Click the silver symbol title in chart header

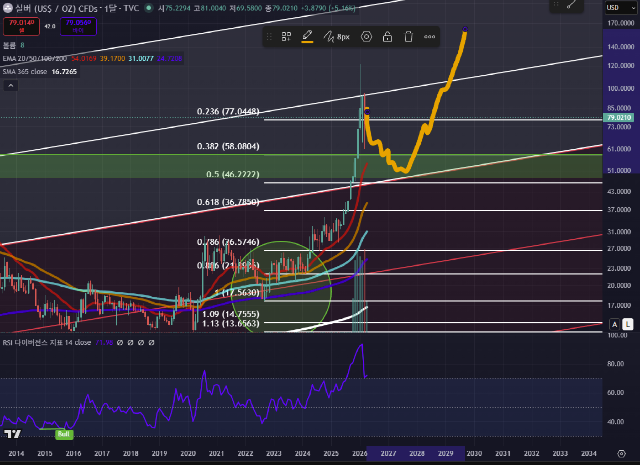coord(76,8)
